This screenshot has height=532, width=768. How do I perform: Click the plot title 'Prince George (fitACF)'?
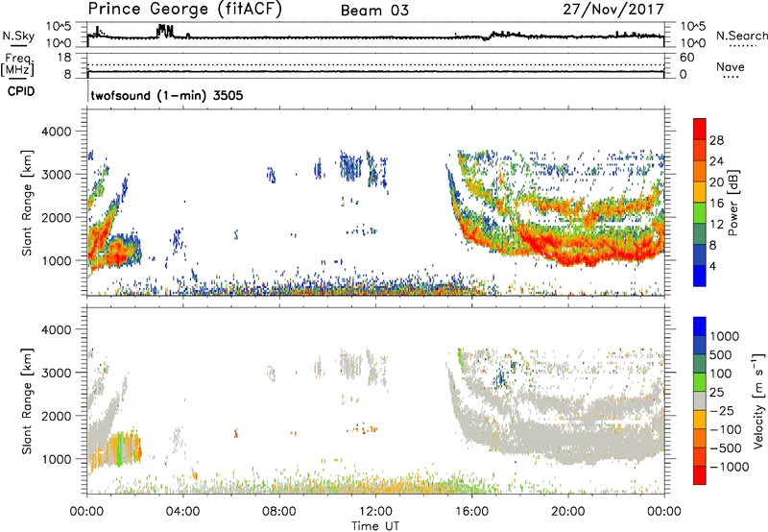[184, 9]
